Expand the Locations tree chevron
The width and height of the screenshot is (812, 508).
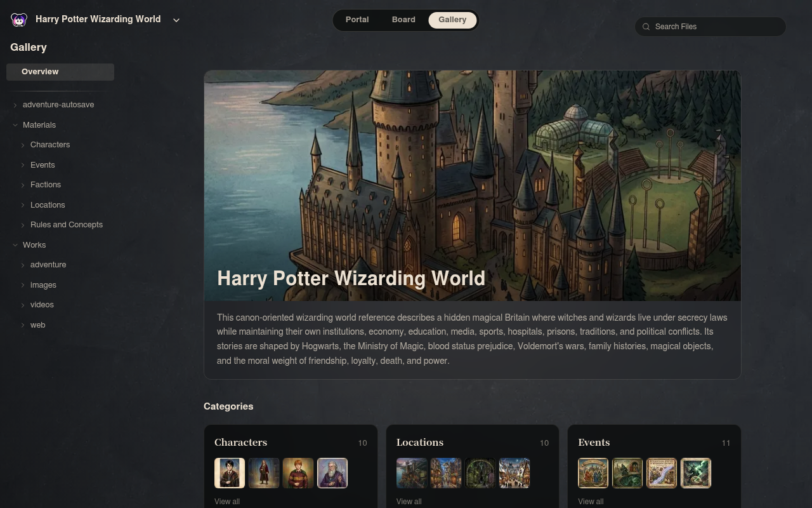[x=23, y=205]
